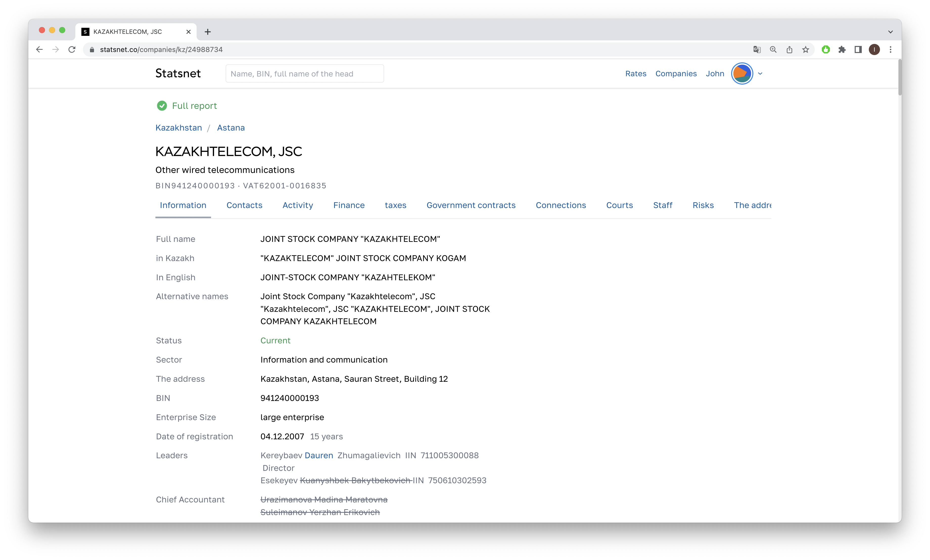Screen dimensions: 930x560
Task: Click the browser back arrow
Action: pos(39,49)
